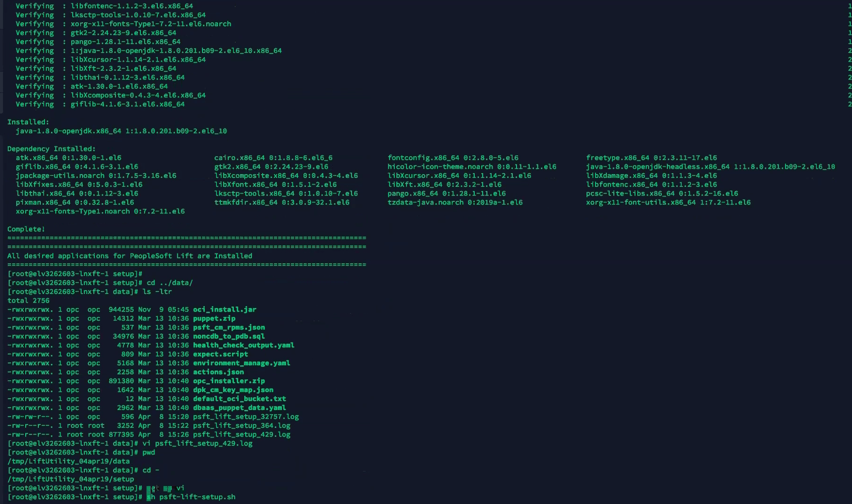Click the dpk_cm_key_map.json filename
852x504 pixels.
coord(233,390)
